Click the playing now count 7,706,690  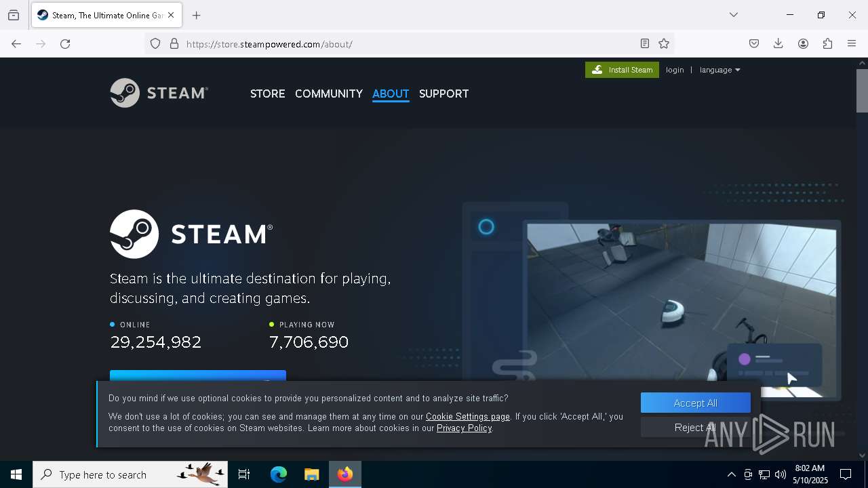pos(309,342)
